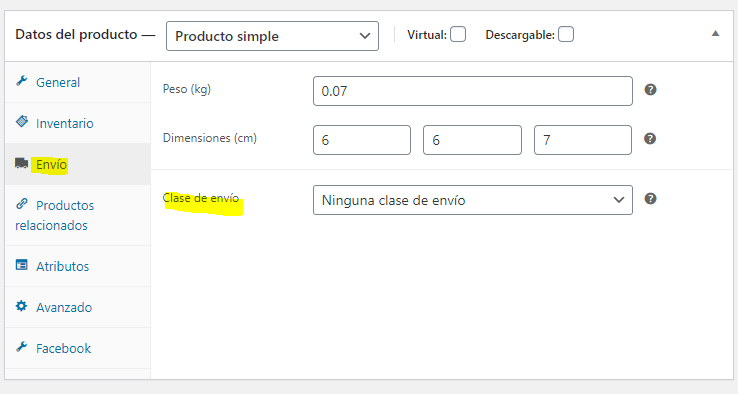Switch to the General tab
This screenshot has width=738, height=394.
78,82
